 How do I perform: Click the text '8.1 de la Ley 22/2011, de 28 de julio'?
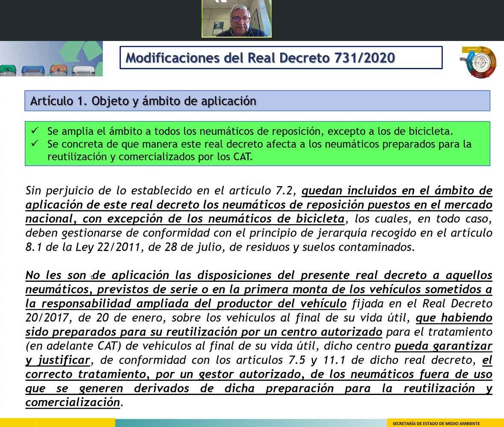(125, 247)
